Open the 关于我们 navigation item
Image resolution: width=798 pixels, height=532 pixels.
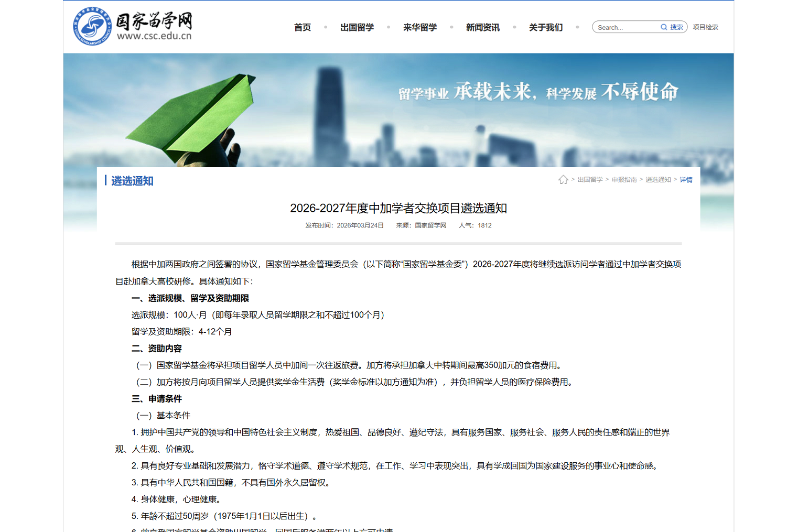tap(545, 27)
